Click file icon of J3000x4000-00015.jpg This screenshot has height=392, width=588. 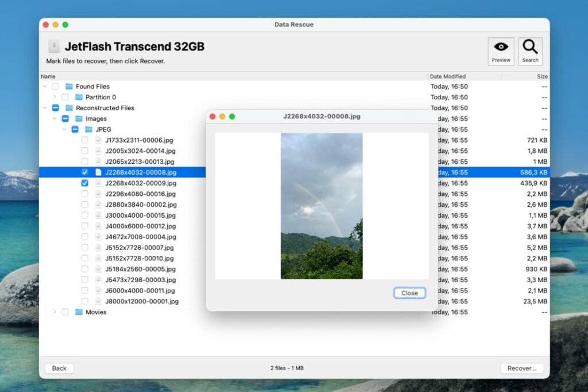click(x=98, y=216)
